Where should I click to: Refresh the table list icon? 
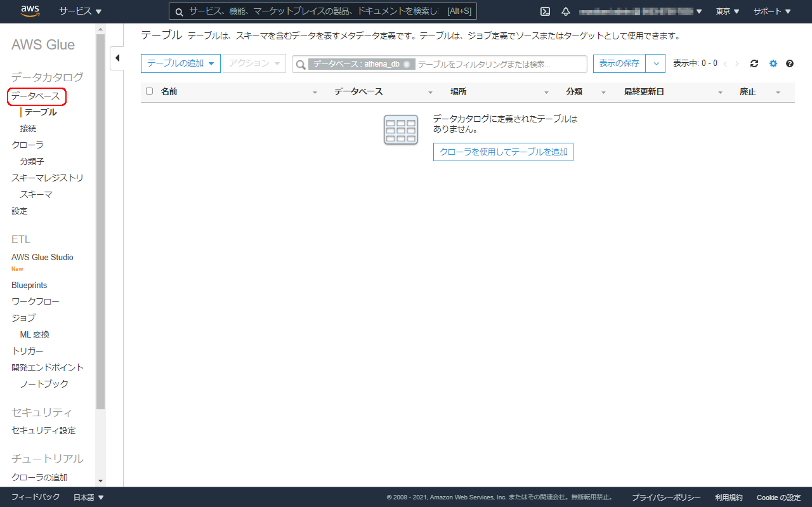[754, 63]
